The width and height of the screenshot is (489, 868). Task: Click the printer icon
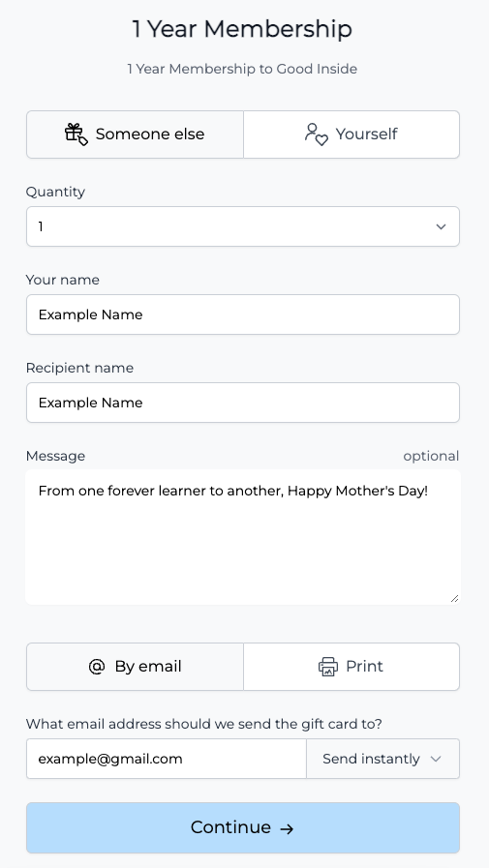pyautogui.click(x=328, y=667)
